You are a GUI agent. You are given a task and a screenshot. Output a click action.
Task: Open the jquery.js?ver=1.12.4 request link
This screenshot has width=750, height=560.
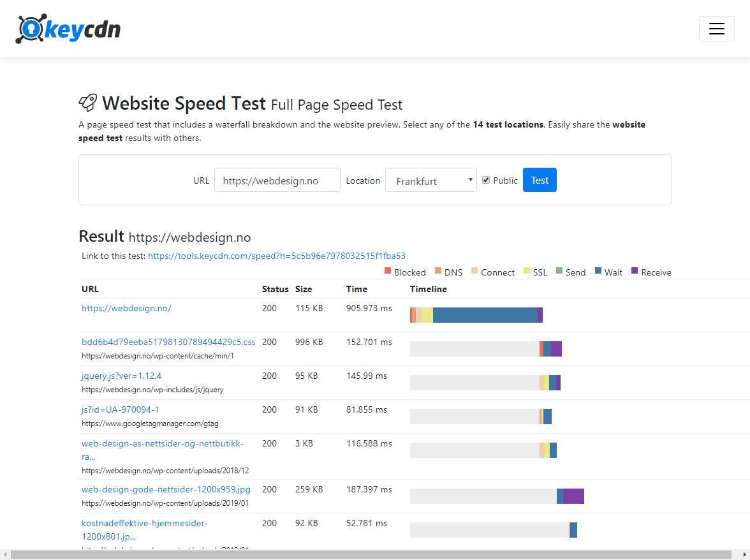121,376
